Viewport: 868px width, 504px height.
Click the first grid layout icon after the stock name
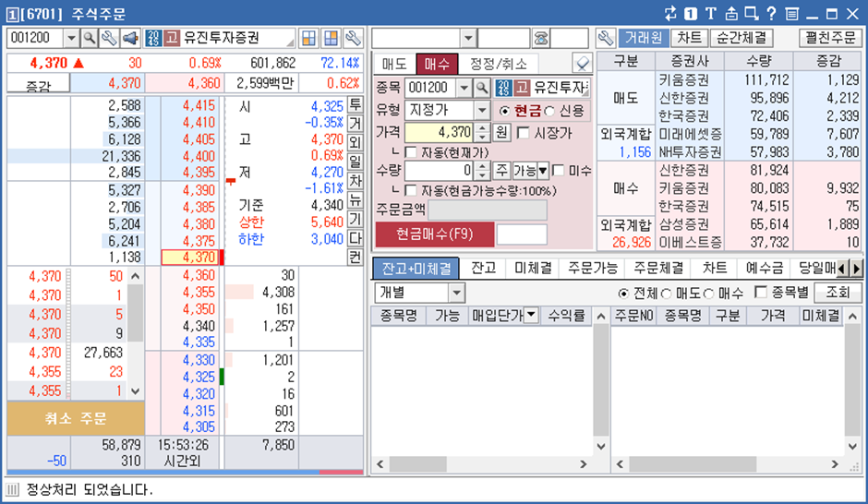[x=309, y=38]
